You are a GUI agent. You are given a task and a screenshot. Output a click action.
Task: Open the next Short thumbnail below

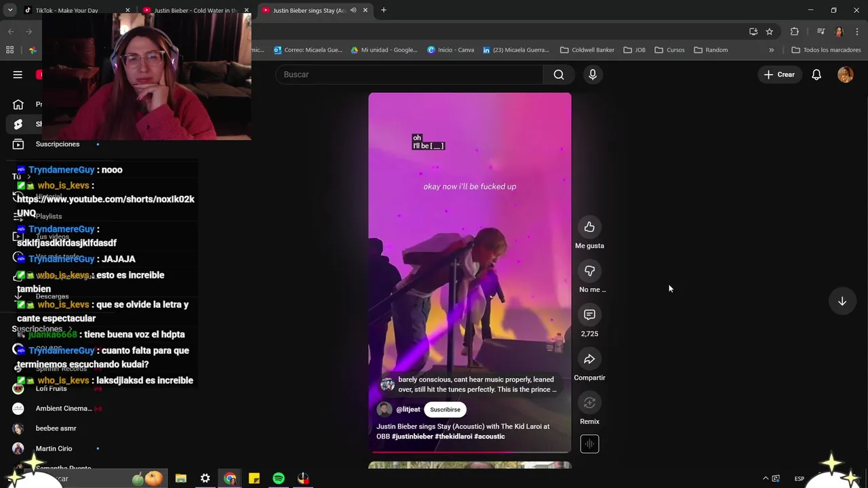(x=470, y=466)
